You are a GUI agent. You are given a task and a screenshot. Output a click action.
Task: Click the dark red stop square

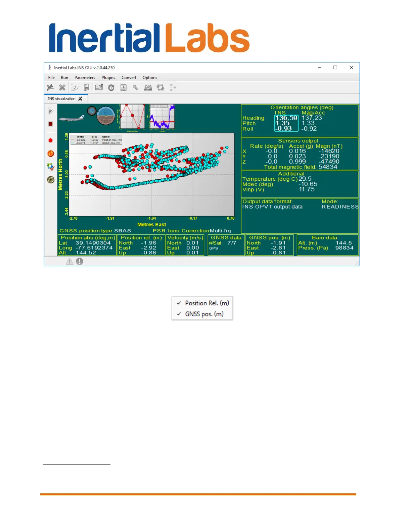click(51, 124)
